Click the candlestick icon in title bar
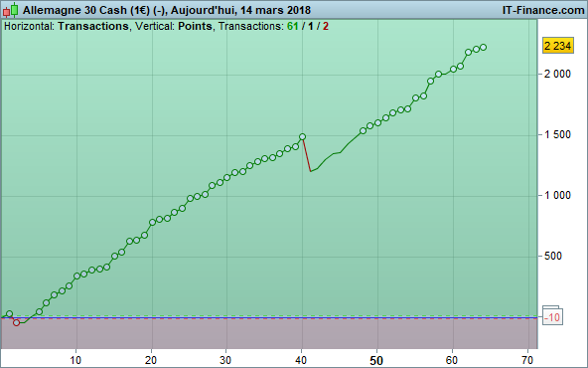Screen dimensions: 588x368 point(11,10)
